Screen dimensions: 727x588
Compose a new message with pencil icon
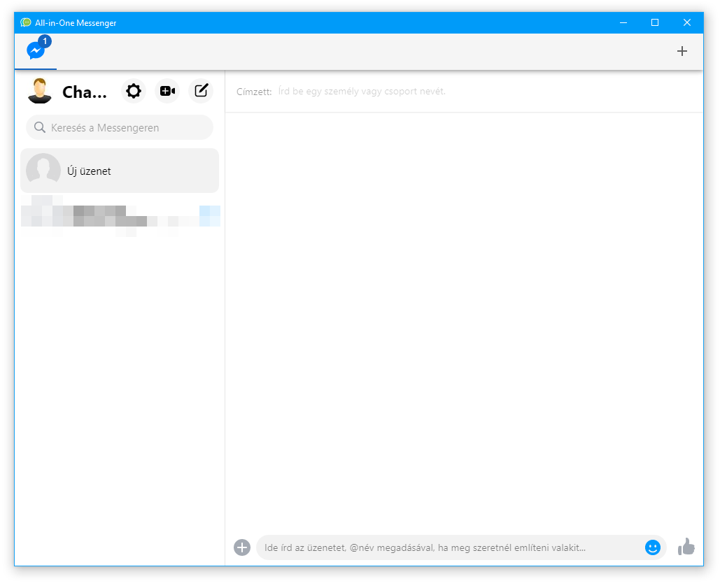201,91
